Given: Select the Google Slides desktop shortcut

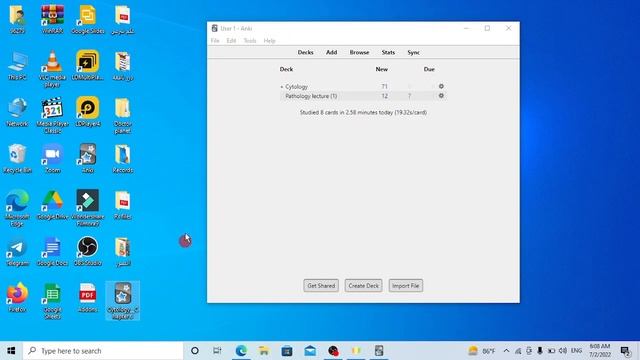Looking at the screenshot, I should [x=88, y=19].
